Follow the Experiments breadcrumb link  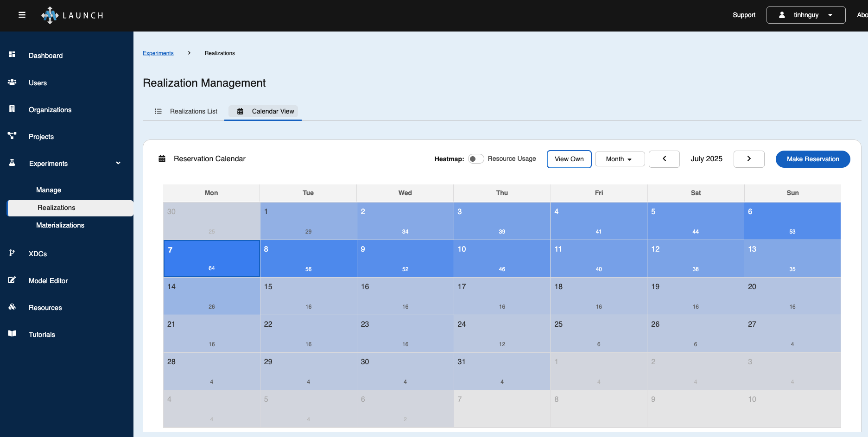(158, 53)
